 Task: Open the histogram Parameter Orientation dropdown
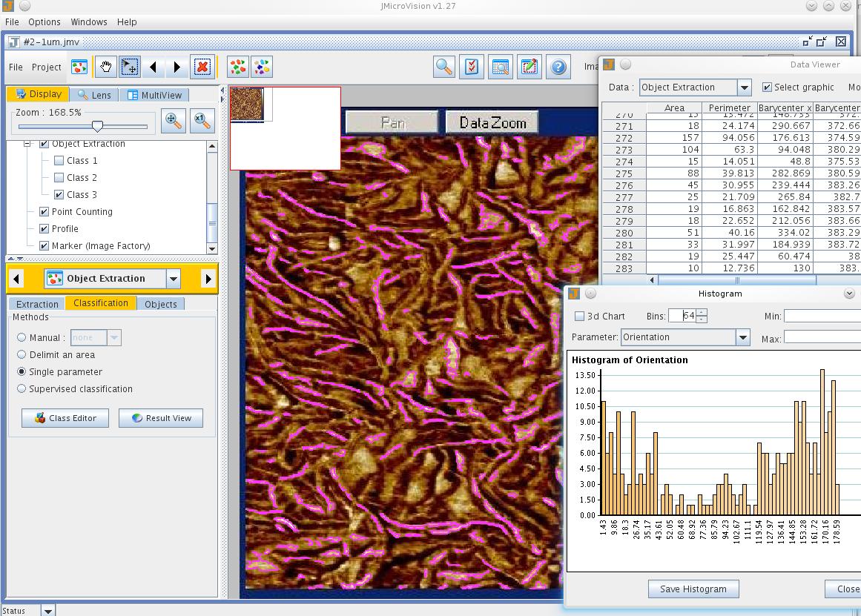(x=742, y=337)
